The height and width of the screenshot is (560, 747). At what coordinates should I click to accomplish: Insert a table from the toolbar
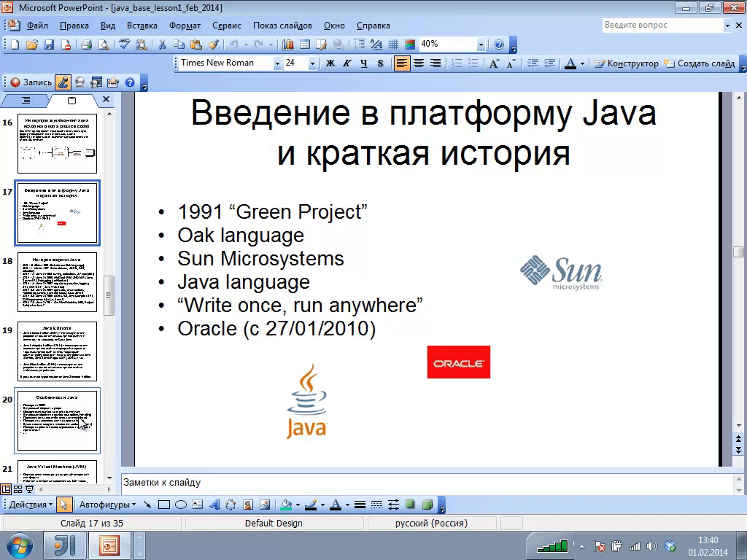point(304,44)
